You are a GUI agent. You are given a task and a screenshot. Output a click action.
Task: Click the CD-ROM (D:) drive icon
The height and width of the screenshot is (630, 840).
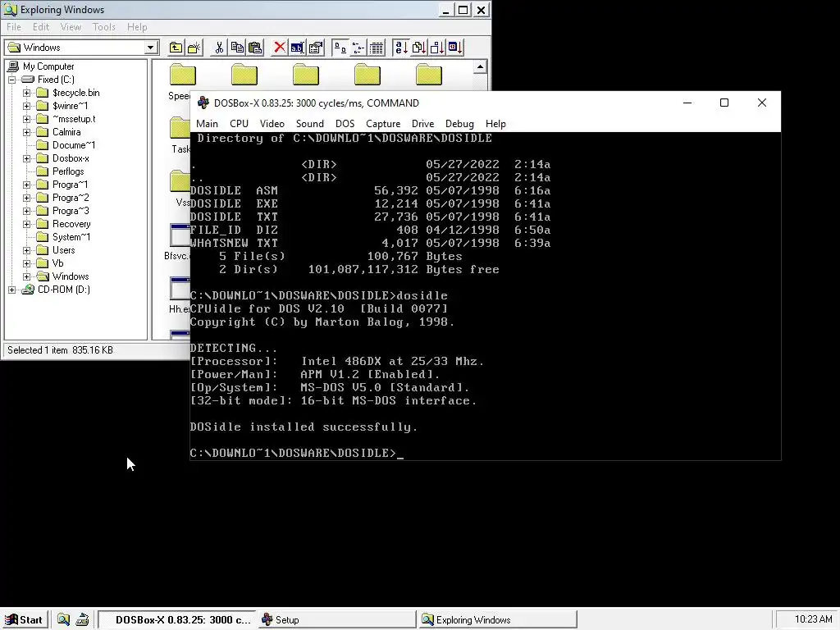[28, 290]
